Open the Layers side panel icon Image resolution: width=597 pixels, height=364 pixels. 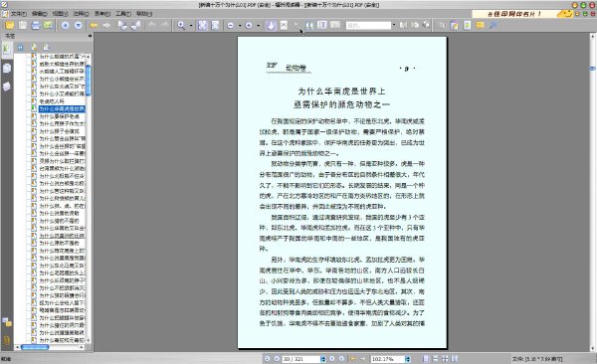(x=7, y=87)
